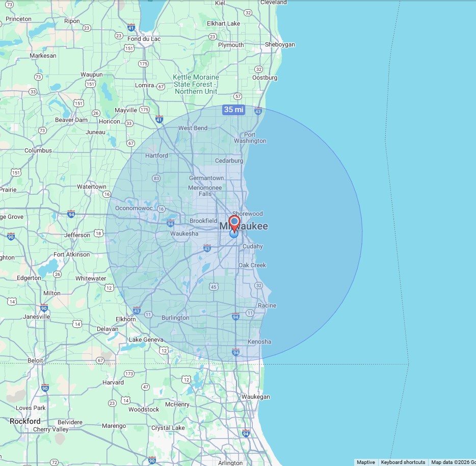Select the 35 mi radius label
Viewport: 476px width, 466px height.
pyautogui.click(x=234, y=110)
